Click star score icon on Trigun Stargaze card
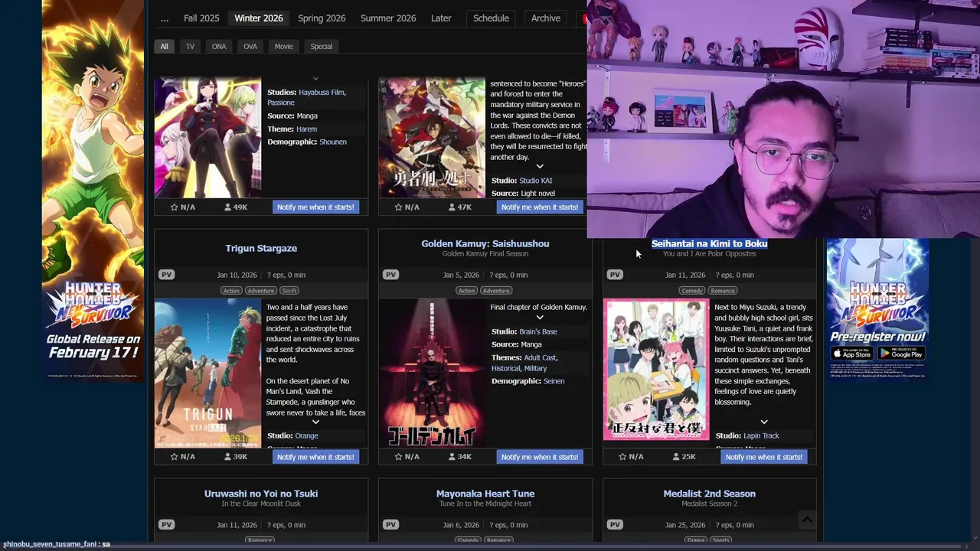Screen dimensions: 980x551 pos(175,457)
